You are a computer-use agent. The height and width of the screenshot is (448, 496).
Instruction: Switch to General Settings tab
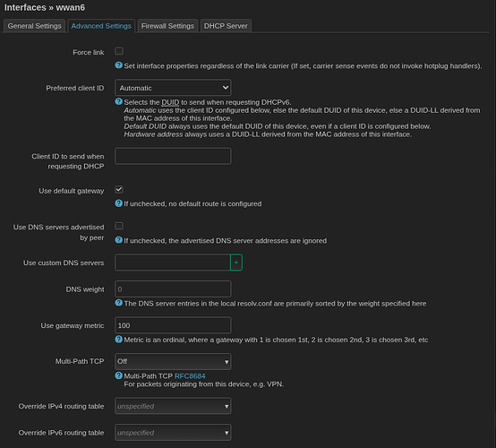pos(35,26)
